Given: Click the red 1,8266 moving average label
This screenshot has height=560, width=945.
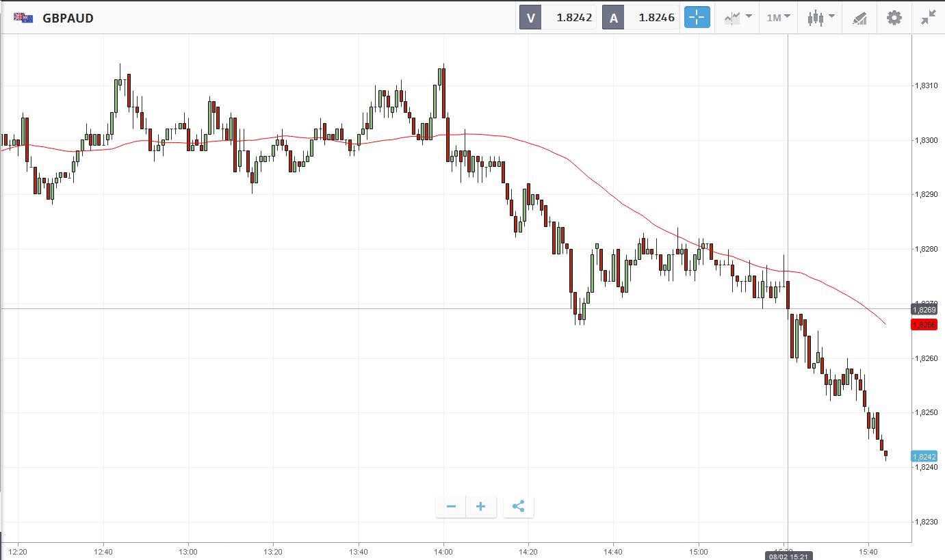Looking at the screenshot, I should (927, 325).
